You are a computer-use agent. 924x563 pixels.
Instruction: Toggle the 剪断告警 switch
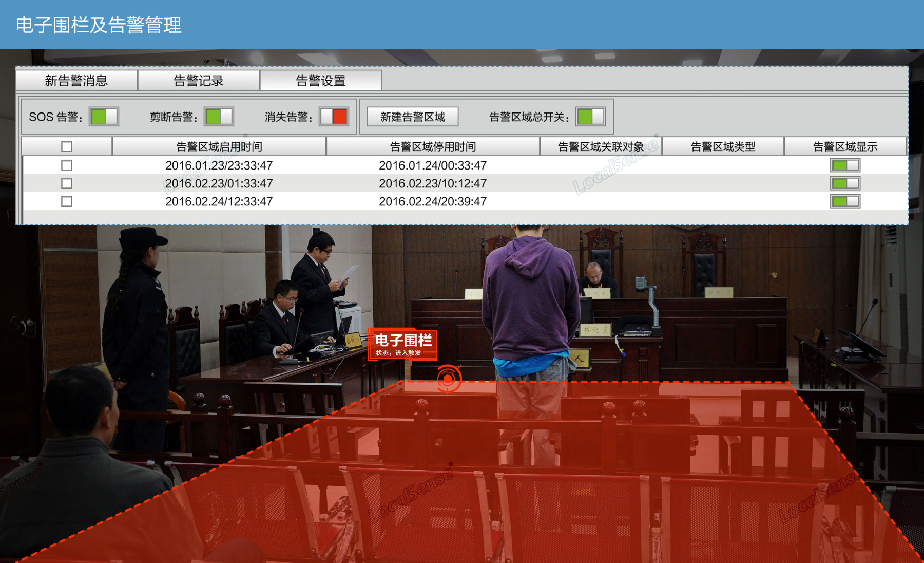(219, 117)
